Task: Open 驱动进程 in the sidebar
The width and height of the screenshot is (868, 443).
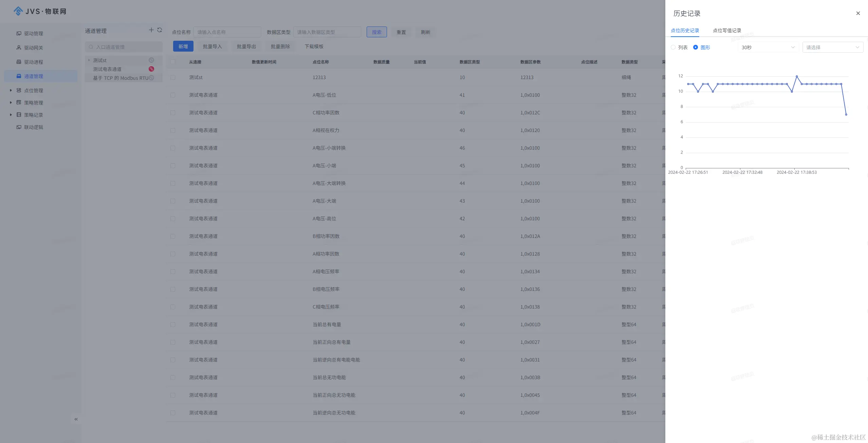Action: tap(33, 62)
